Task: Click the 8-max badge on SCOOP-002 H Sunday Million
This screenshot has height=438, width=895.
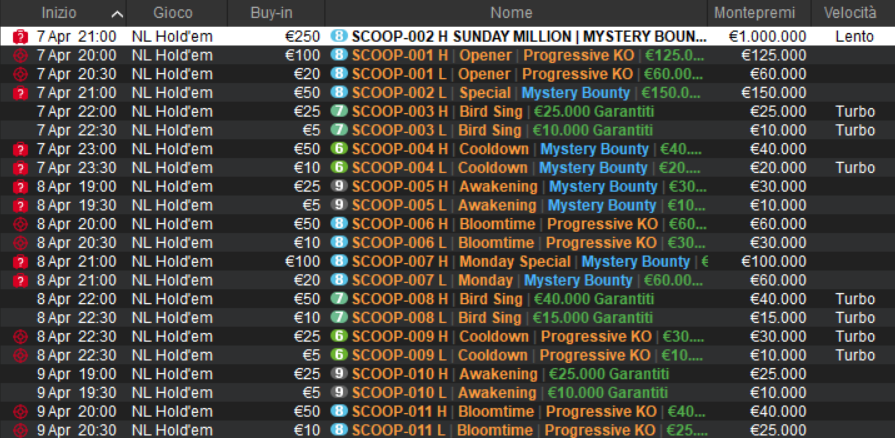Action: [339, 37]
